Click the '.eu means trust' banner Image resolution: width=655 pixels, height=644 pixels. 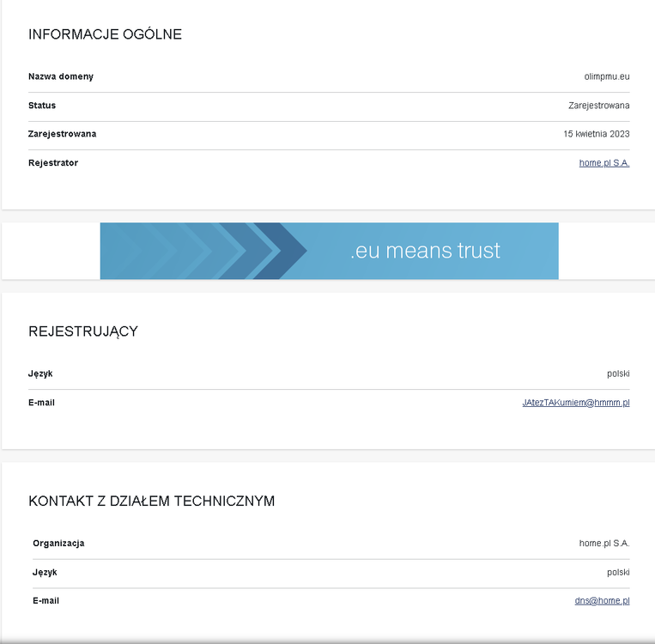pyautogui.click(x=329, y=251)
